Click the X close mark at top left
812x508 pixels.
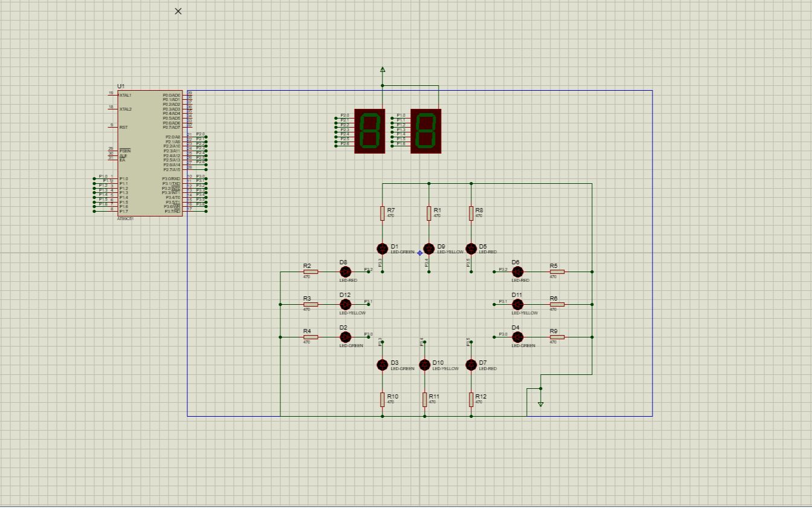(178, 11)
